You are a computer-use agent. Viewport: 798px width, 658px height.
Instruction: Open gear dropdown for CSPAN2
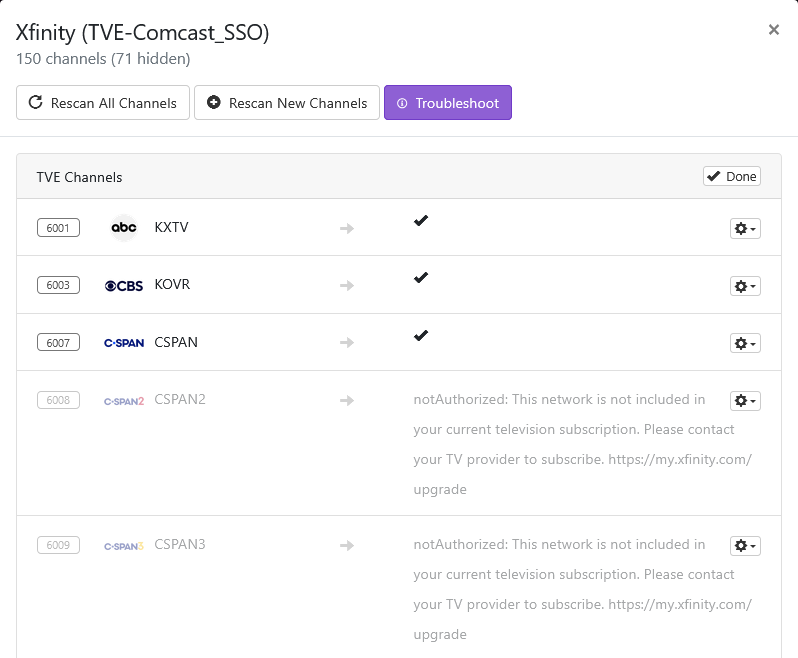click(745, 401)
